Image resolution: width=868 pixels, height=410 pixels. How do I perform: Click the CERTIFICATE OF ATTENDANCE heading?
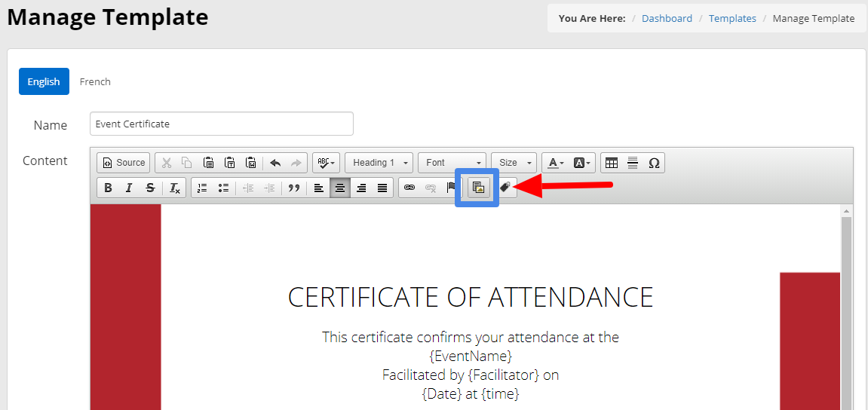[471, 298]
